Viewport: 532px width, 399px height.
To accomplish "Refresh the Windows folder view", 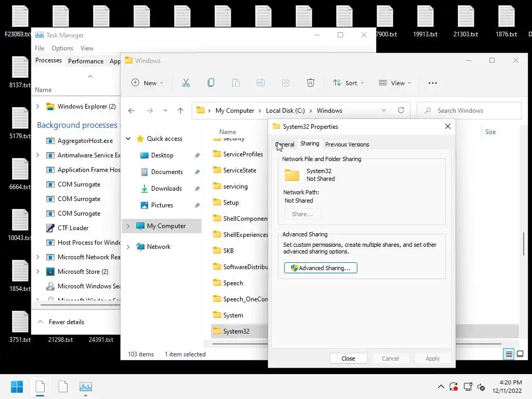I will click(x=401, y=110).
